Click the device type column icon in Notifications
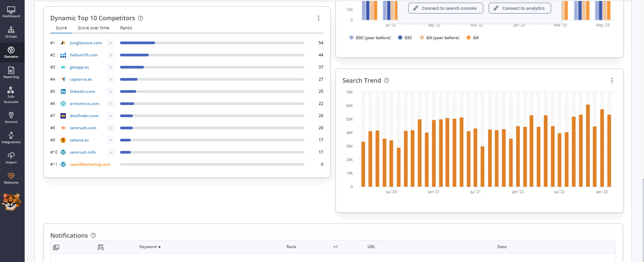The image size is (644, 262). (56, 247)
